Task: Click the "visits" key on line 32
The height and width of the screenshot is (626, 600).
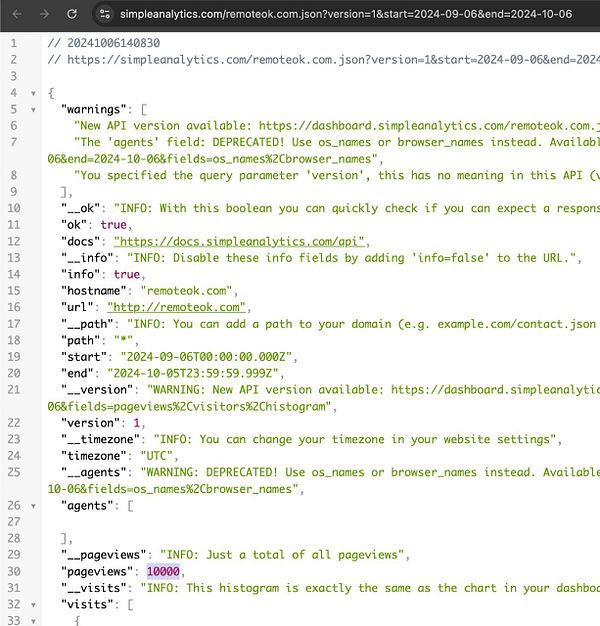Action: point(87,604)
